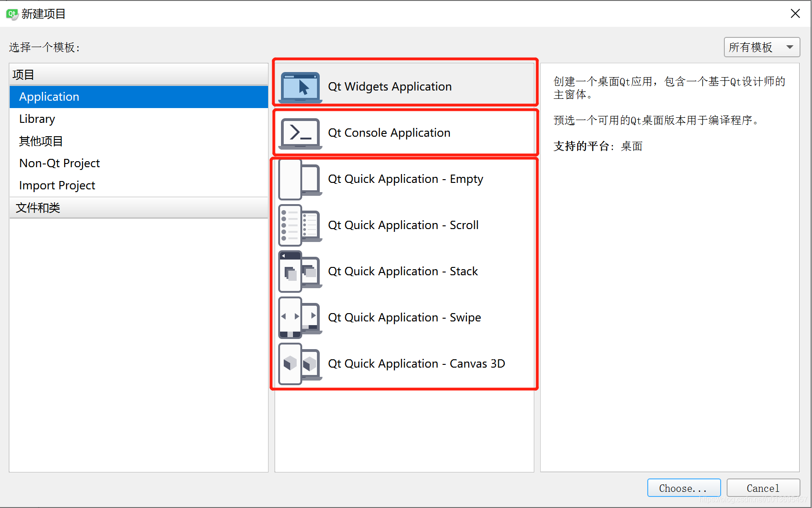Select Qt Quick Application - Canvas 3D label
This screenshot has height=508, width=812.
click(x=417, y=364)
